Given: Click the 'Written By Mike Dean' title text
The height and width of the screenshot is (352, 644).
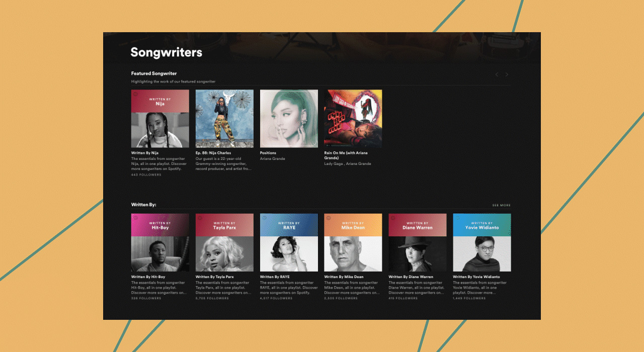Looking at the screenshot, I should tap(344, 277).
